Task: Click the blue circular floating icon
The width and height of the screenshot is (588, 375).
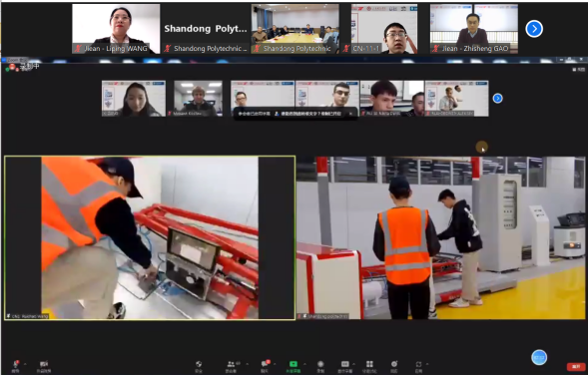Action: click(x=539, y=357)
